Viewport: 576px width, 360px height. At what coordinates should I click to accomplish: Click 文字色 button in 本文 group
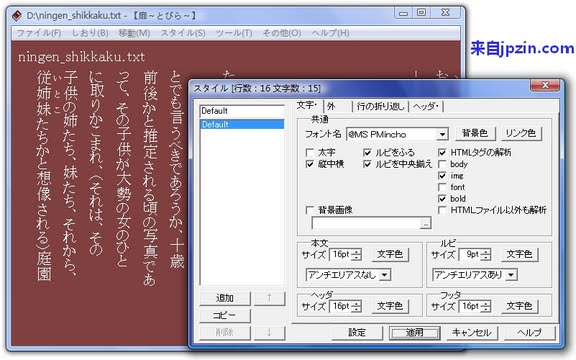click(x=390, y=254)
